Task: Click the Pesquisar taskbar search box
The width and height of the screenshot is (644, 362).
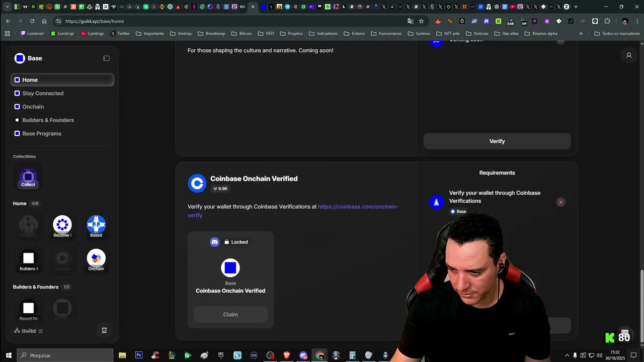Action: point(65,355)
